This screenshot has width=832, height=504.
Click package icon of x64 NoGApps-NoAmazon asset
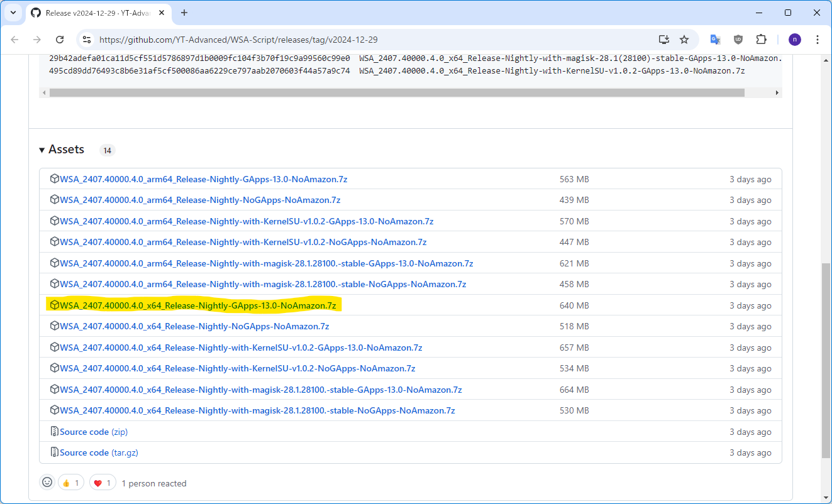click(55, 326)
